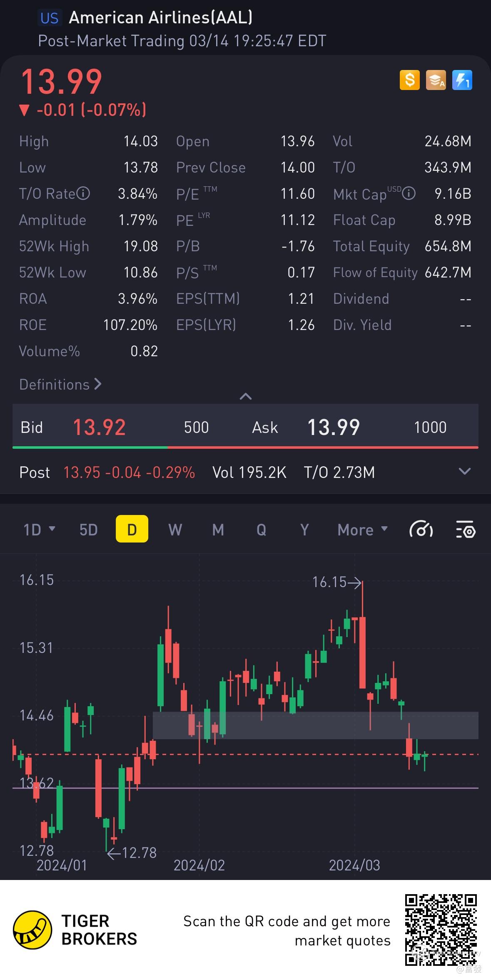Tap the Vol value 24.68M

448,141
